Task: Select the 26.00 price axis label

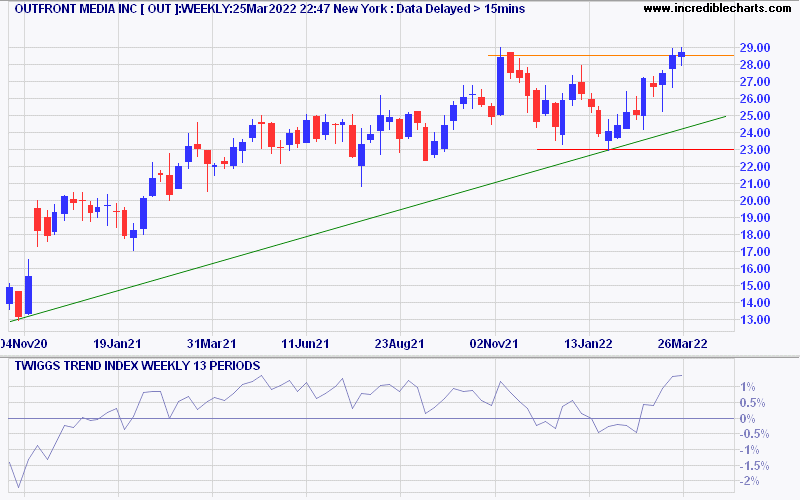Action: coord(755,98)
